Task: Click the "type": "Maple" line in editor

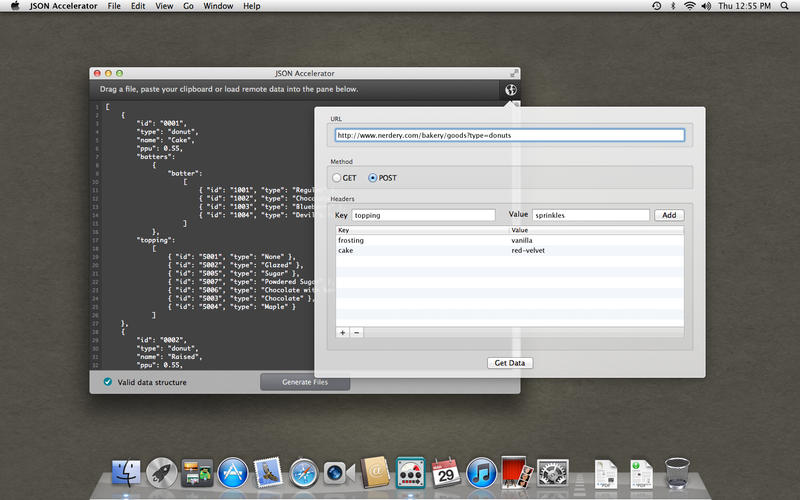Action: (x=232, y=307)
